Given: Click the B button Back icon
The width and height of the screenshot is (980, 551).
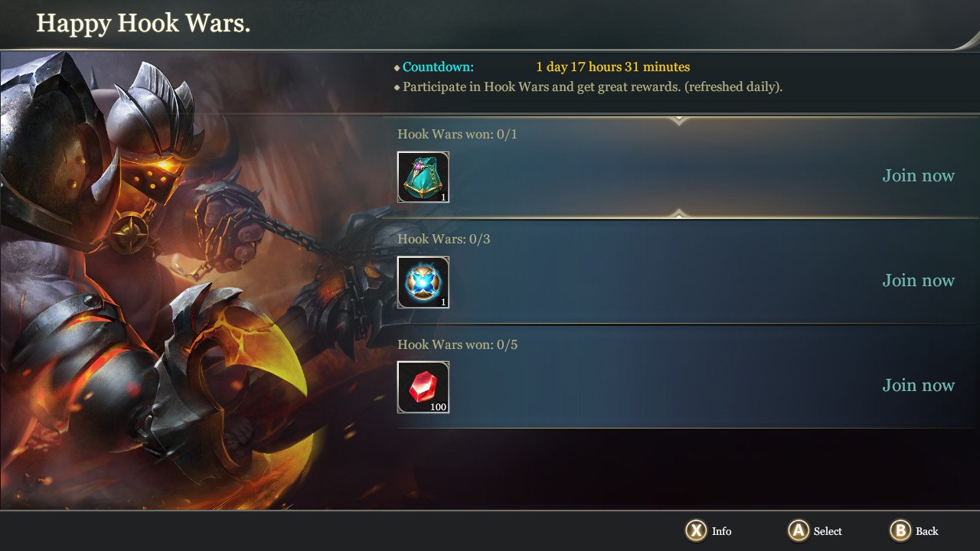Looking at the screenshot, I should 900,530.
